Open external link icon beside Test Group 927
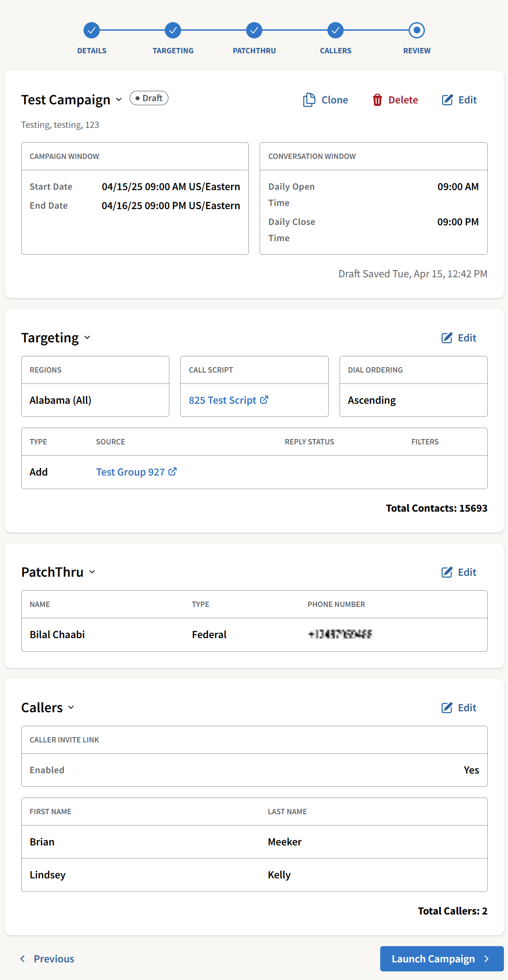Image resolution: width=508 pixels, height=980 pixels. 172,471
